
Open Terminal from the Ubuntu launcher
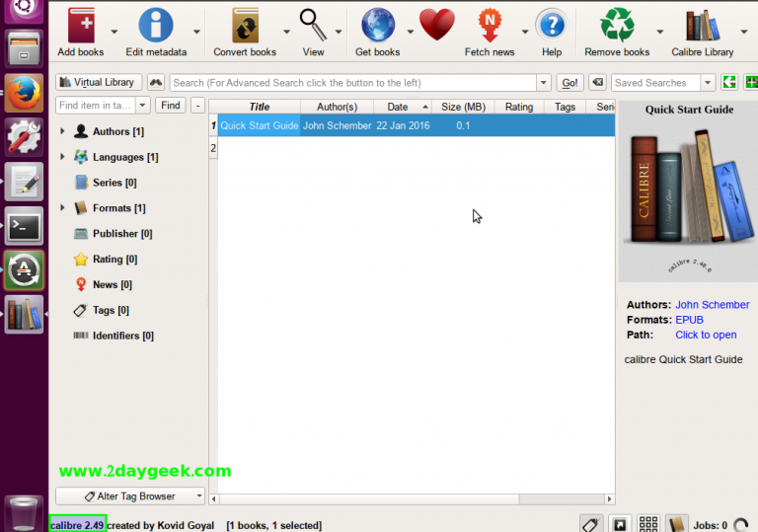(24, 226)
